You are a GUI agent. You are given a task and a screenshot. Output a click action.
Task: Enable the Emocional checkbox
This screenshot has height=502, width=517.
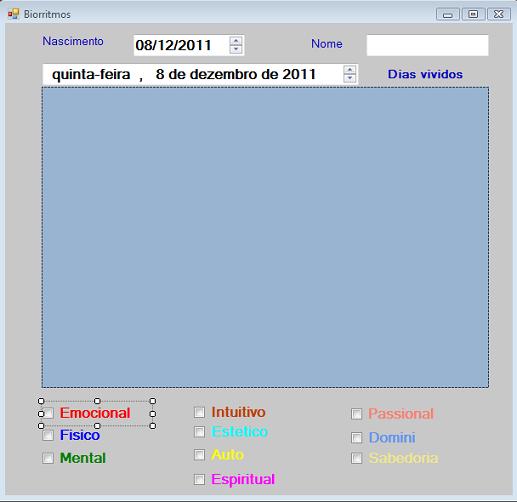pos(48,413)
